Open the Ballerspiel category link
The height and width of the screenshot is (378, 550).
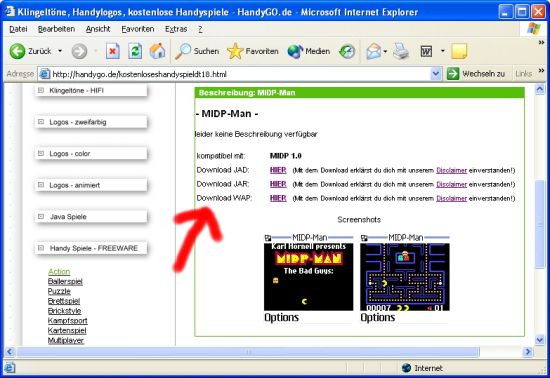click(65, 281)
